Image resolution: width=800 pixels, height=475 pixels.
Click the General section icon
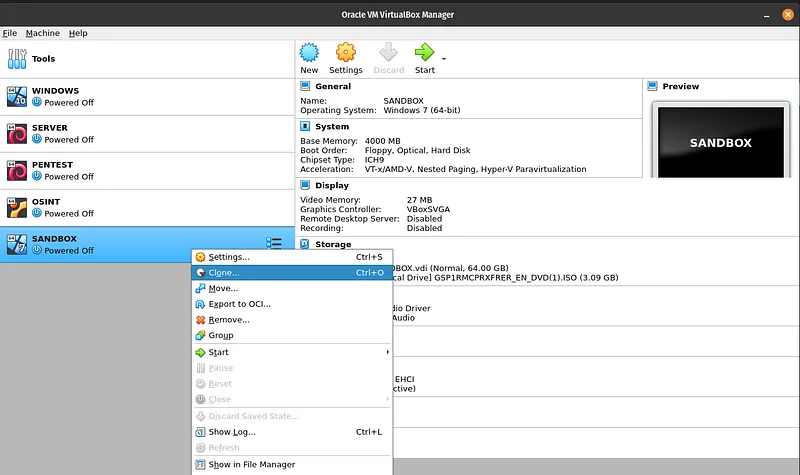pyautogui.click(x=305, y=86)
